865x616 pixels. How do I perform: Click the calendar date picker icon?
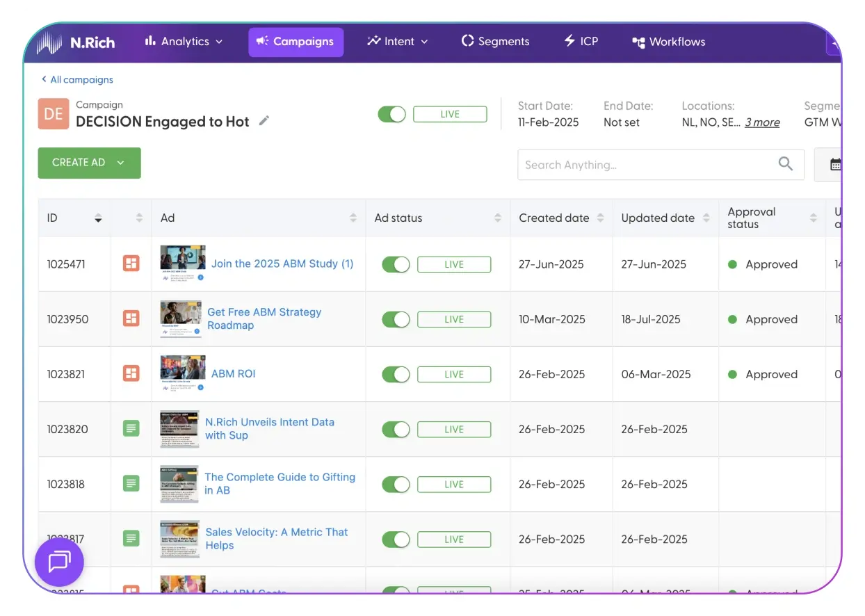(x=835, y=164)
